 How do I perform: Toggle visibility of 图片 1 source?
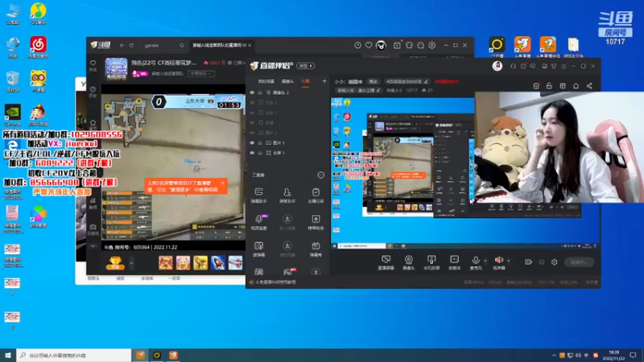252,143
